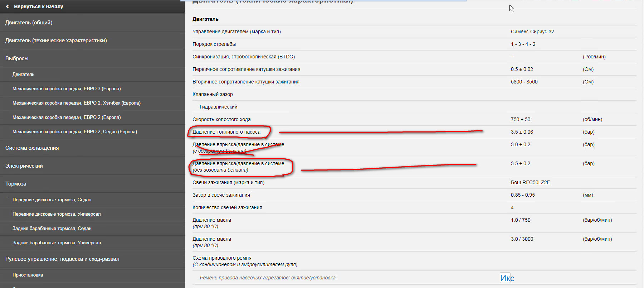Select Двигатель sub-item under Выбросы
The width and height of the screenshot is (644, 288).
point(23,75)
